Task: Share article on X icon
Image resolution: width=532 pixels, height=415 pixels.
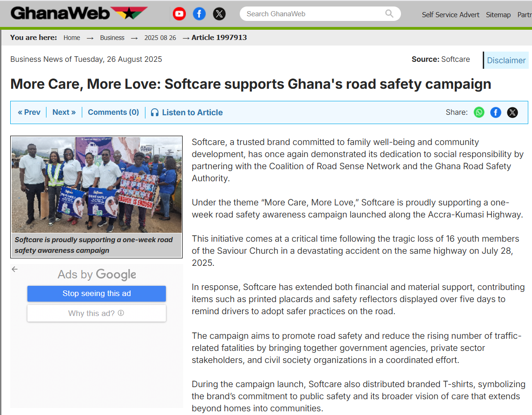Action: click(512, 112)
